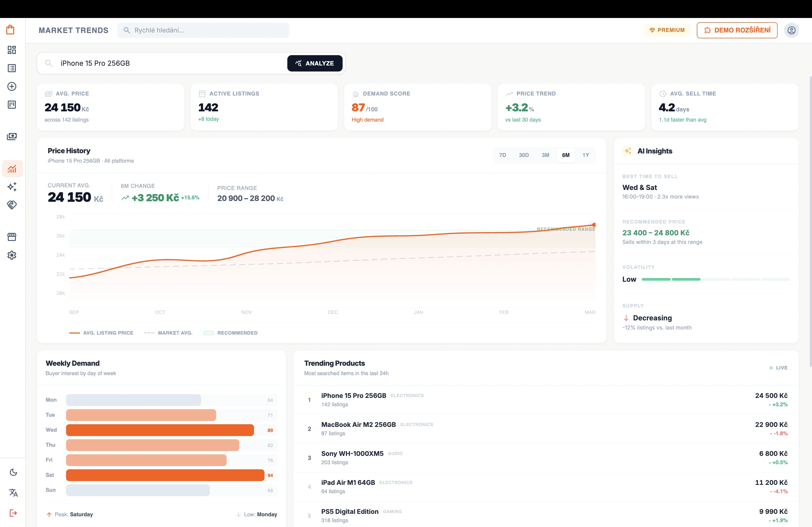Click the Avg. Sell Time clock icon
This screenshot has width=812, height=527.
(663, 94)
